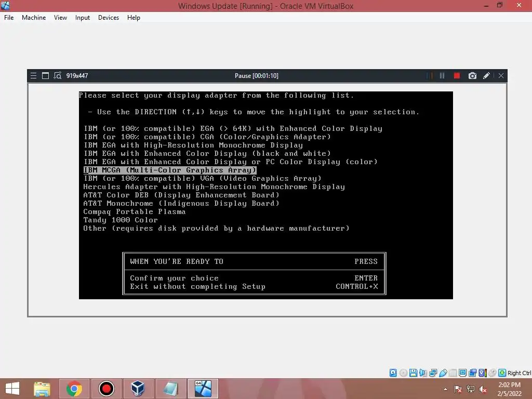Open the Windows Start button
The width and height of the screenshot is (532, 399).
(12, 389)
